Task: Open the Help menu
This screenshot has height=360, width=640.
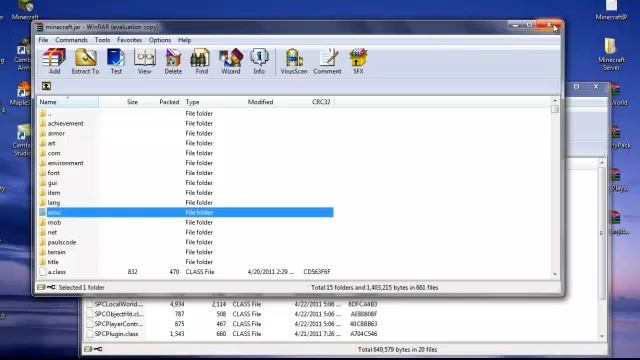Action: [184, 40]
